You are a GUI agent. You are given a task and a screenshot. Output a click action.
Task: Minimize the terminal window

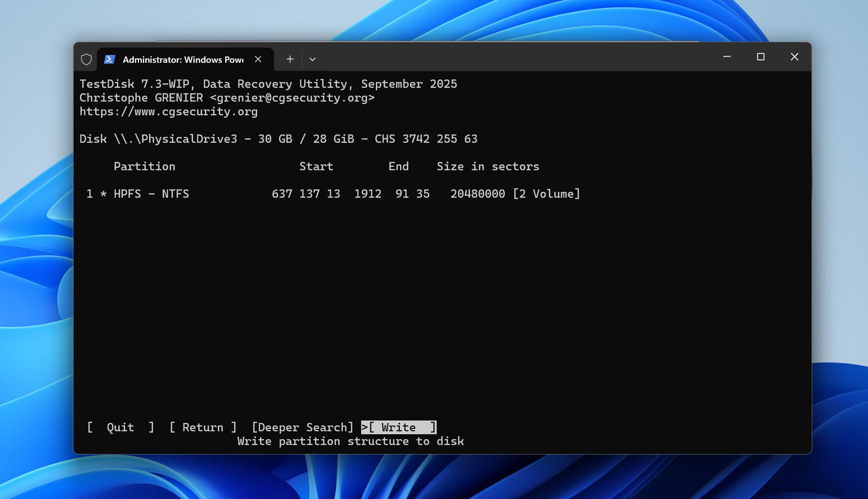727,57
